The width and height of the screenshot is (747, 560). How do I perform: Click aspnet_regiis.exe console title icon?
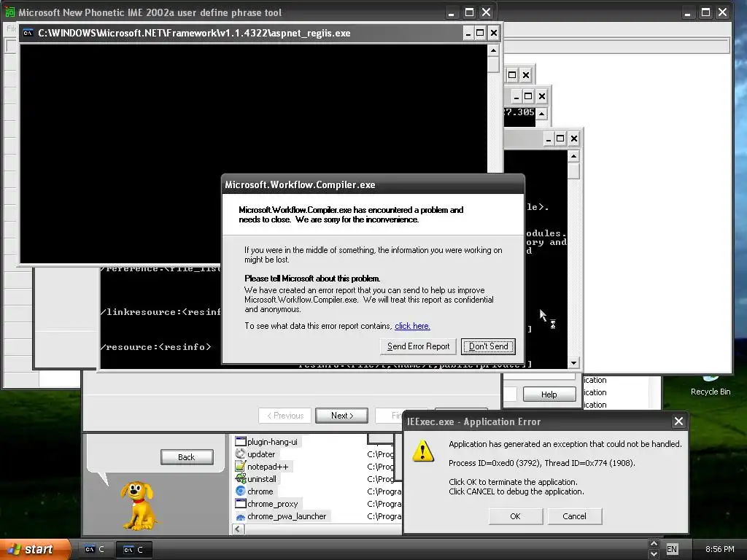pyautogui.click(x=28, y=33)
